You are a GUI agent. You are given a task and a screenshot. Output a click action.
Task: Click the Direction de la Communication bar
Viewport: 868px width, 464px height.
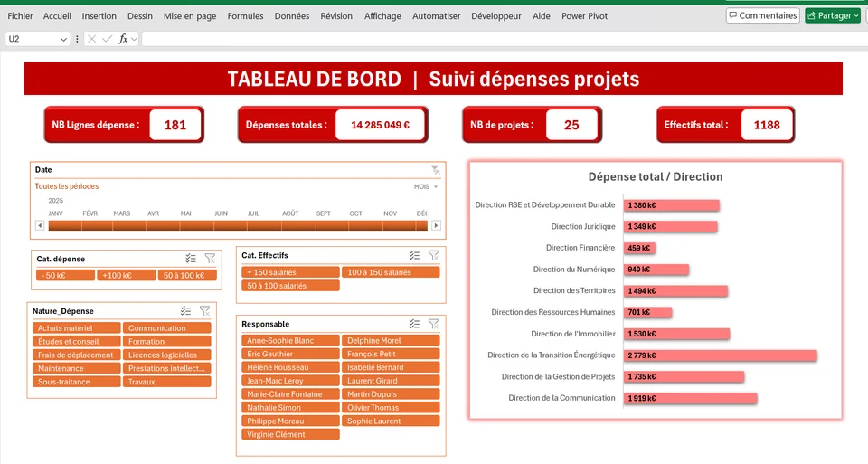point(690,398)
